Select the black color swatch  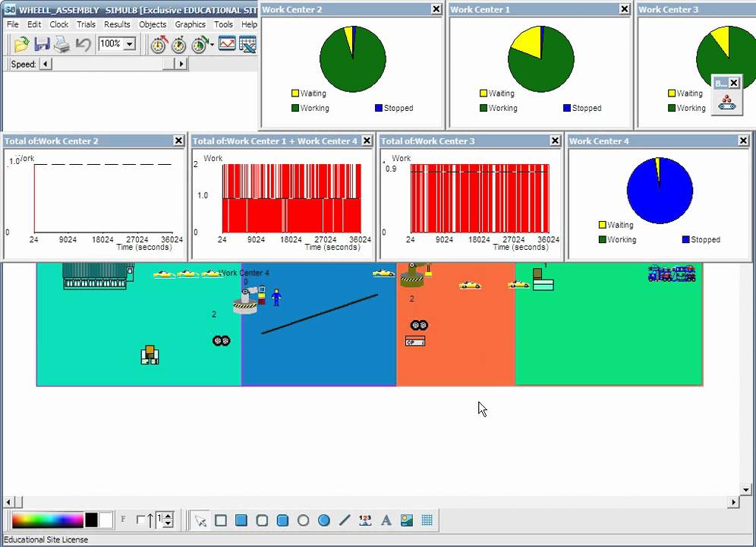point(91,520)
